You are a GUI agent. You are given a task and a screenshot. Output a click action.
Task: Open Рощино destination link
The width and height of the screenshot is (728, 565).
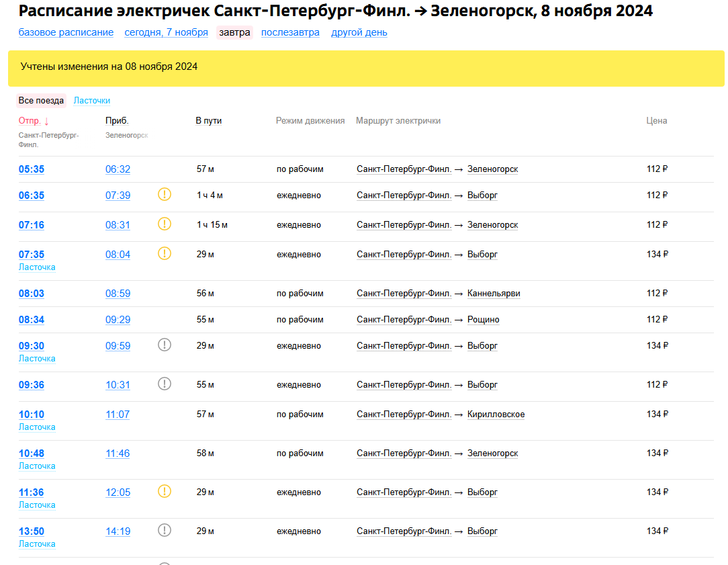point(484,319)
